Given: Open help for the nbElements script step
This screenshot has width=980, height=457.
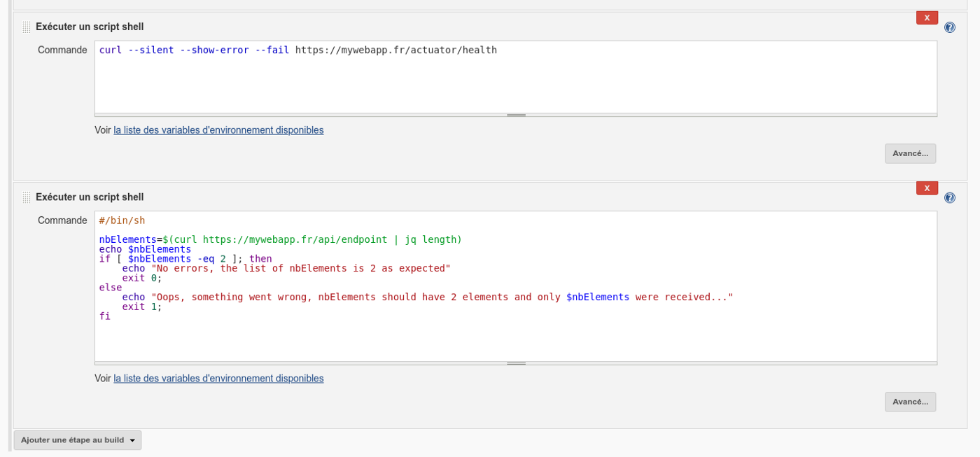Looking at the screenshot, I should pos(949,198).
